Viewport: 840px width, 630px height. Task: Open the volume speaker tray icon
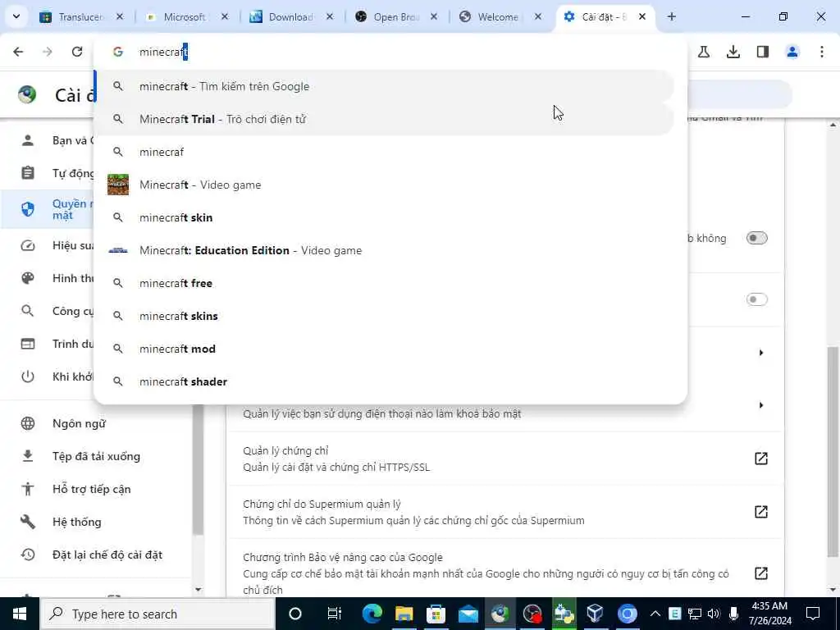click(x=714, y=614)
